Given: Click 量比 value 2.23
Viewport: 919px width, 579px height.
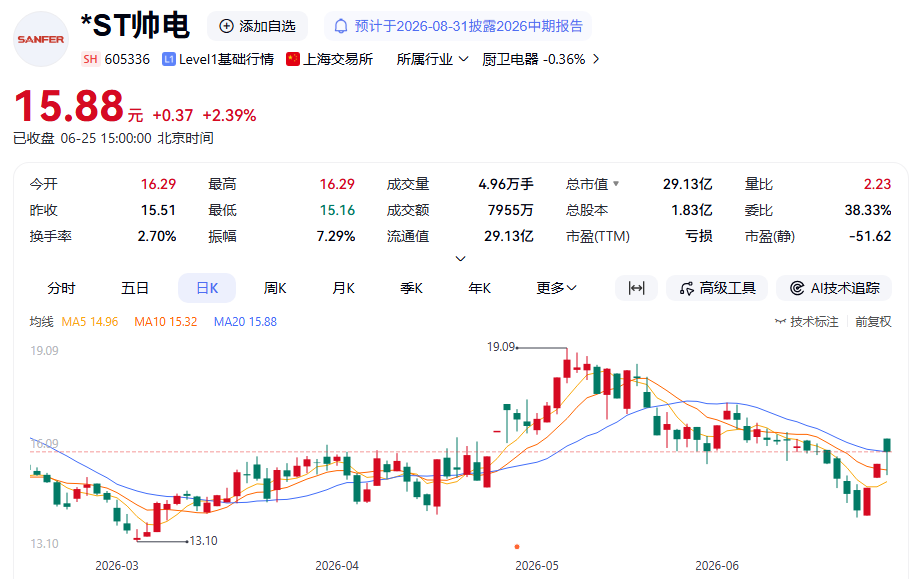Looking at the screenshot, I should click(x=877, y=184).
